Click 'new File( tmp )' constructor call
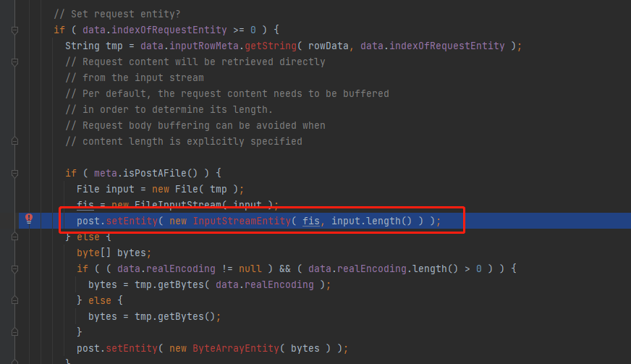 pos(195,190)
